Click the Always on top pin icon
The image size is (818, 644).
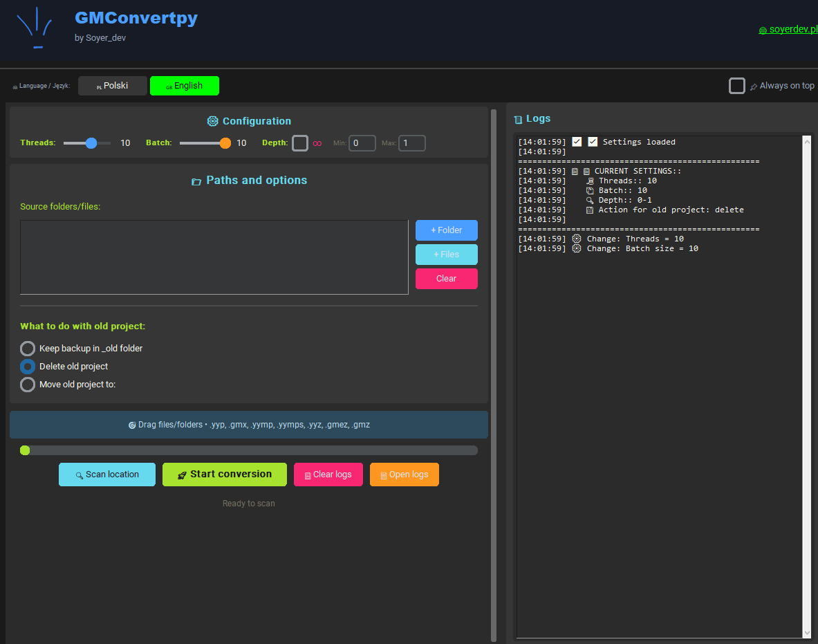(753, 86)
